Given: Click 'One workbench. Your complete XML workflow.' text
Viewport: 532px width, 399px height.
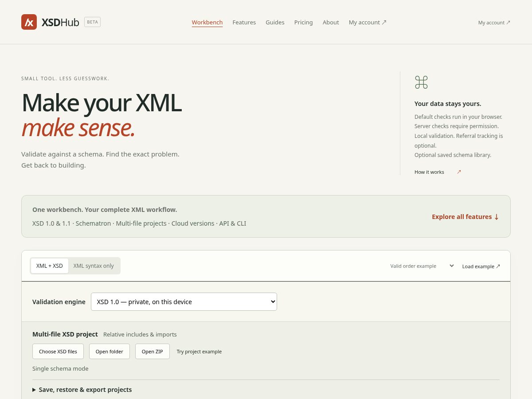Looking at the screenshot, I should (x=105, y=210).
